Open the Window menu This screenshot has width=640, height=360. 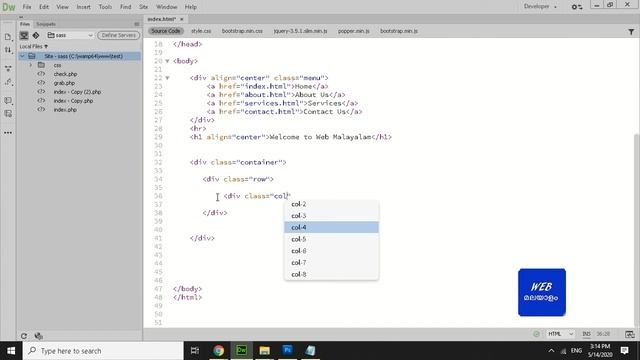(167, 7)
